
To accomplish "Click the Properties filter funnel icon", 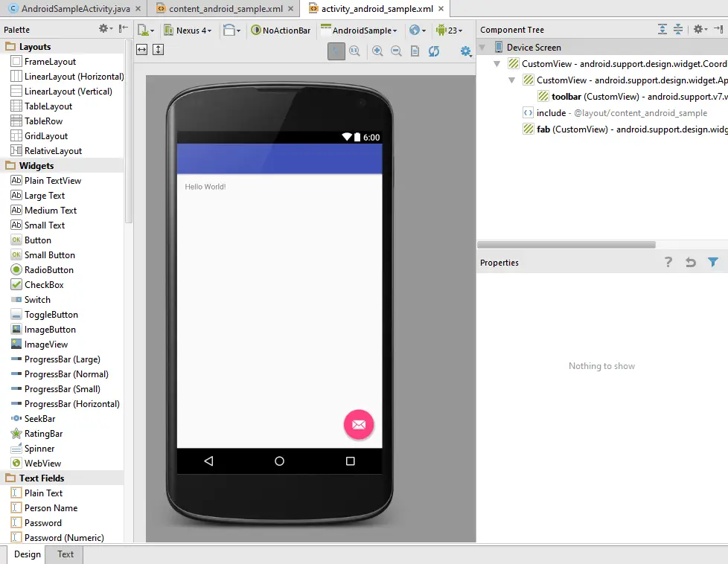I will pos(712,262).
